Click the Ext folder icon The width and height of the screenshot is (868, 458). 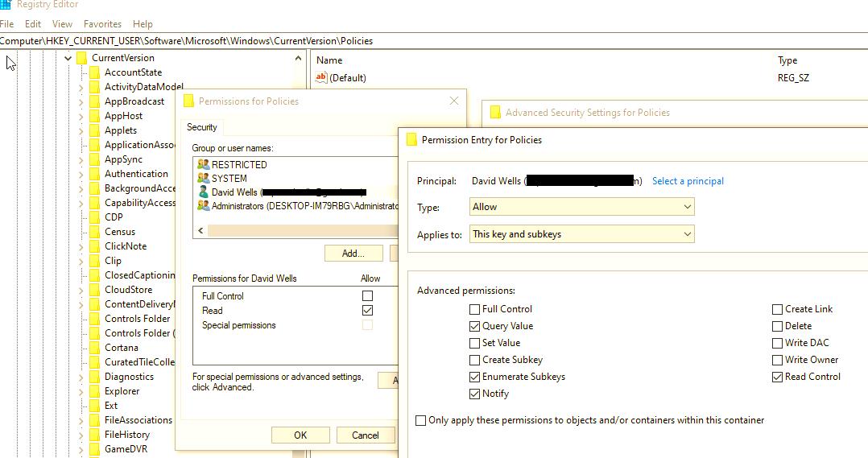pos(95,406)
